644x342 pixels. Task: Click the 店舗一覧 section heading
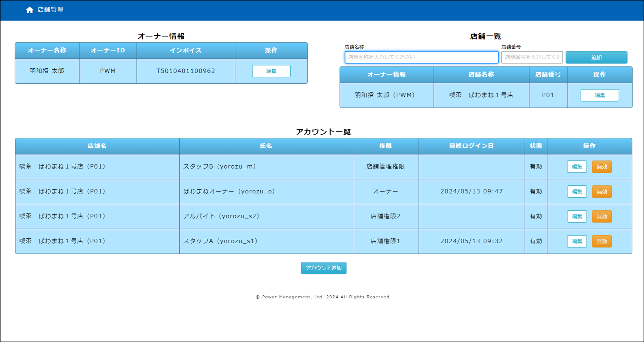coord(486,37)
